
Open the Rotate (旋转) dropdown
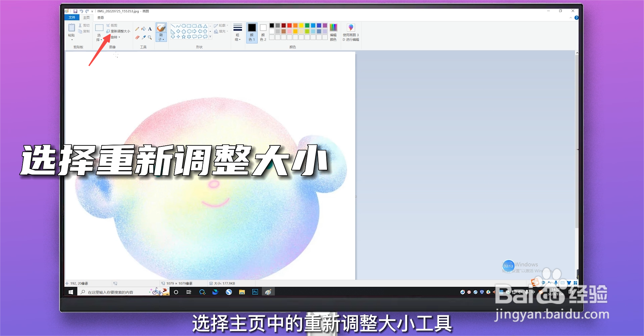coord(115,37)
